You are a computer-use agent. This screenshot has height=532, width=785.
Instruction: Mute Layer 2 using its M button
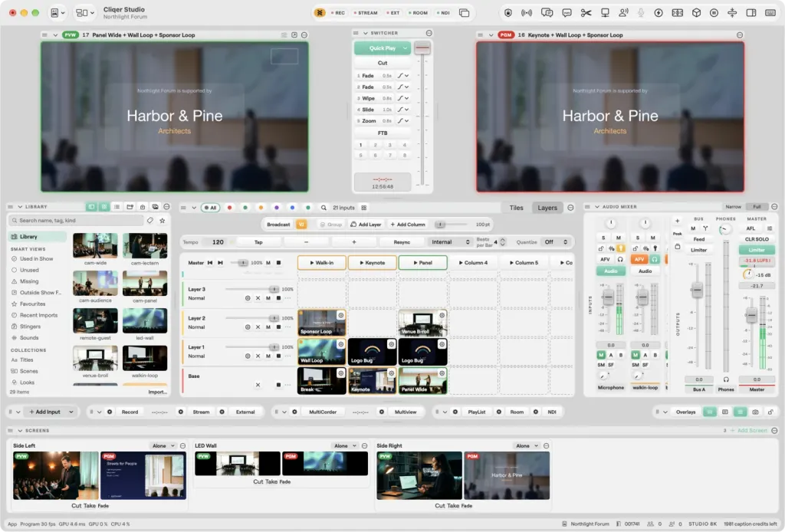tap(268, 327)
